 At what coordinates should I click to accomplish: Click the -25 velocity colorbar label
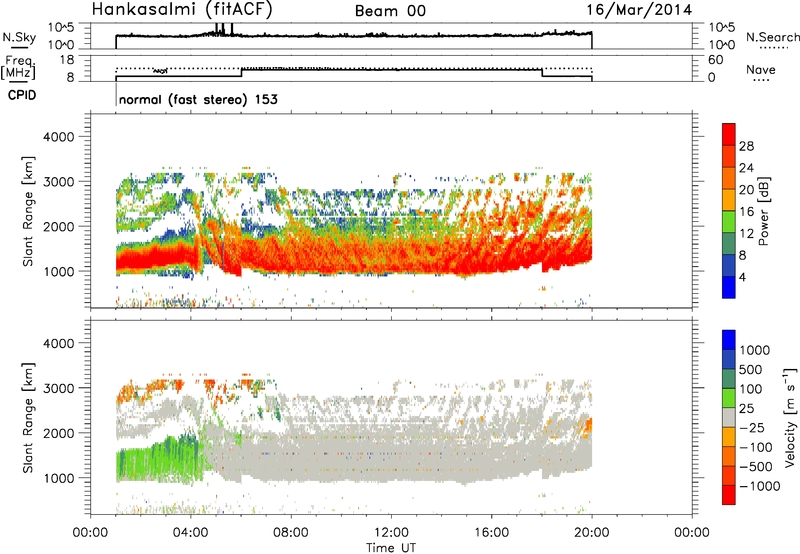tap(752, 428)
